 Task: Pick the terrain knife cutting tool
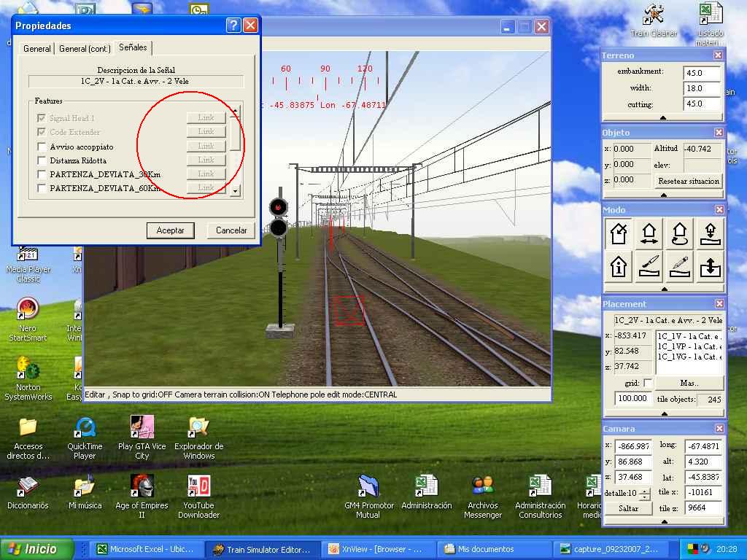649,266
